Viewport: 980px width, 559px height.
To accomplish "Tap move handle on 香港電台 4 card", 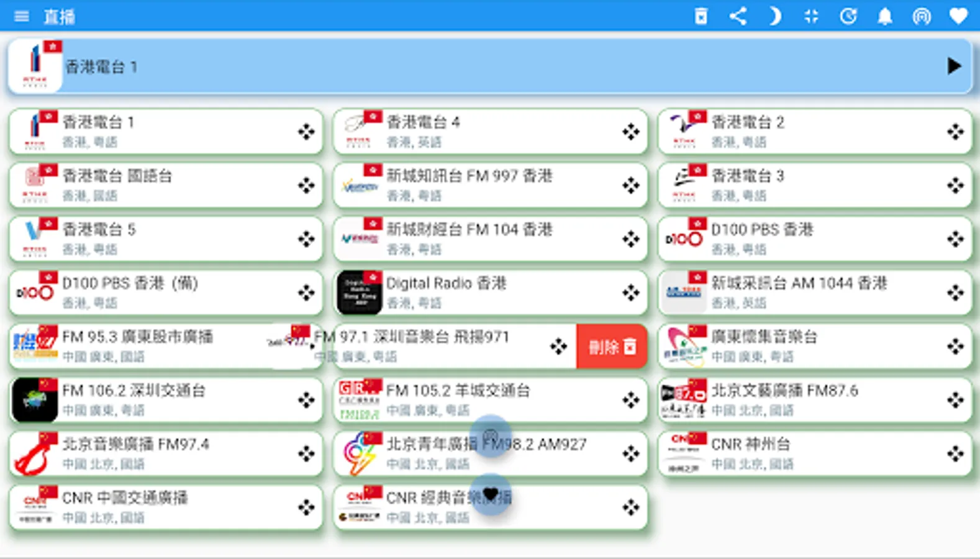I will 631,132.
